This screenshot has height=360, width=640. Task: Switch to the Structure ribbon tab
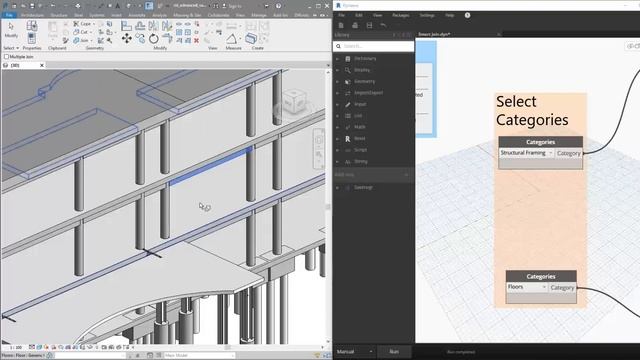click(x=59, y=15)
